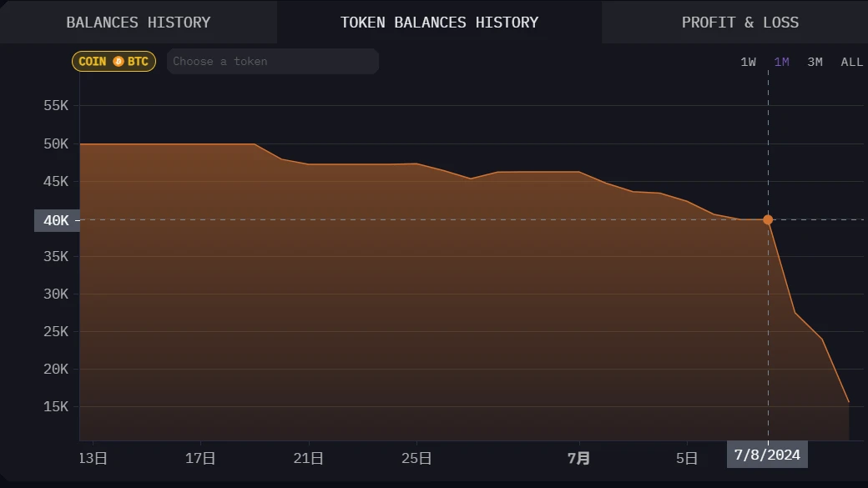Click the 50K label on the y-axis
868x488 pixels.
[x=56, y=143]
